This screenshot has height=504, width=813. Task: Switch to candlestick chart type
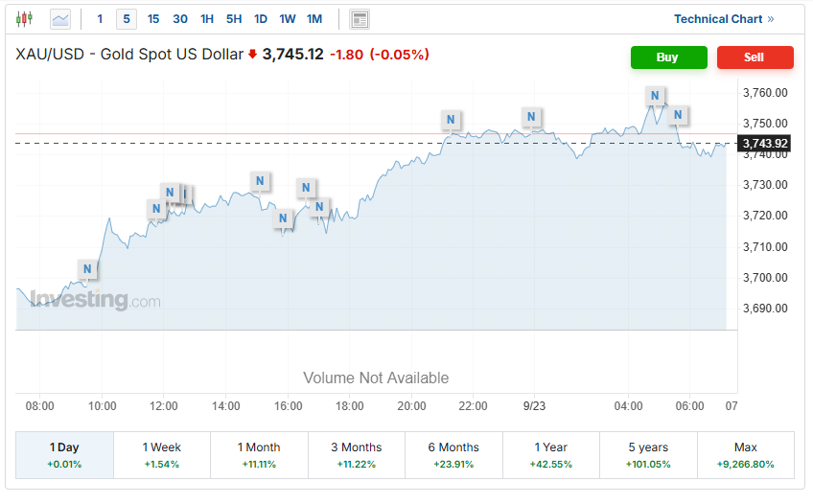click(24, 18)
